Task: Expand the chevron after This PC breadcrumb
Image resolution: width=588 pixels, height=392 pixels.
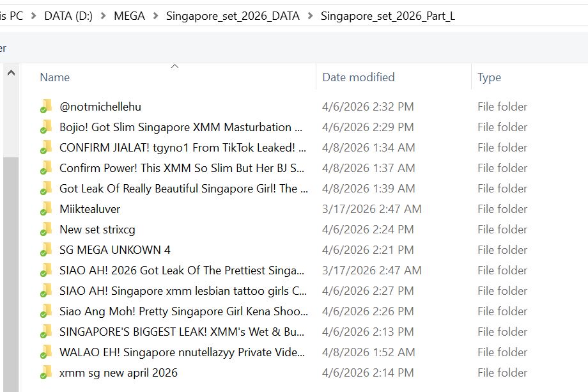Action: click(x=33, y=16)
